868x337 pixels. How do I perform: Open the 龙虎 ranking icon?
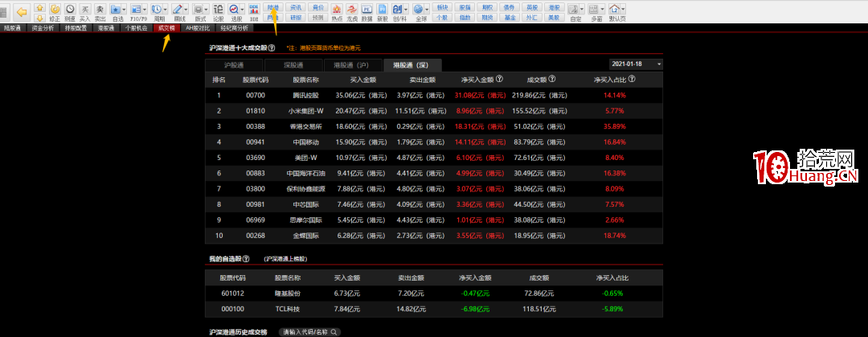[x=351, y=11]
